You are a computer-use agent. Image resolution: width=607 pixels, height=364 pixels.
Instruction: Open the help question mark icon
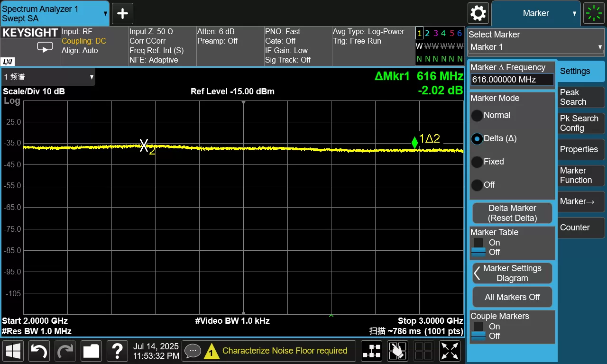click(x=117, y=351)
